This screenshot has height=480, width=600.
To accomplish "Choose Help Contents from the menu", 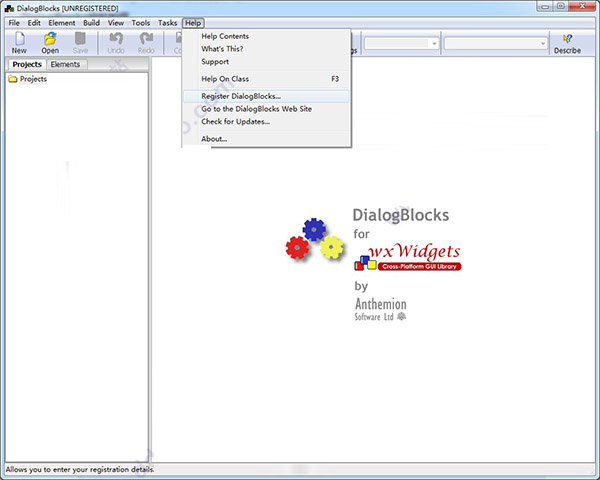I will coord(266,36).
